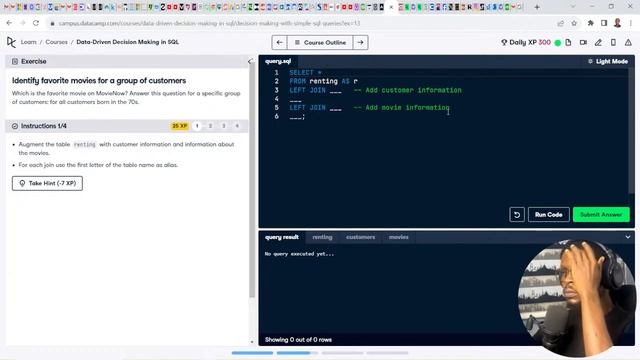Select instruction step 4
640x360 pixels.
click(x=237, y=126)
